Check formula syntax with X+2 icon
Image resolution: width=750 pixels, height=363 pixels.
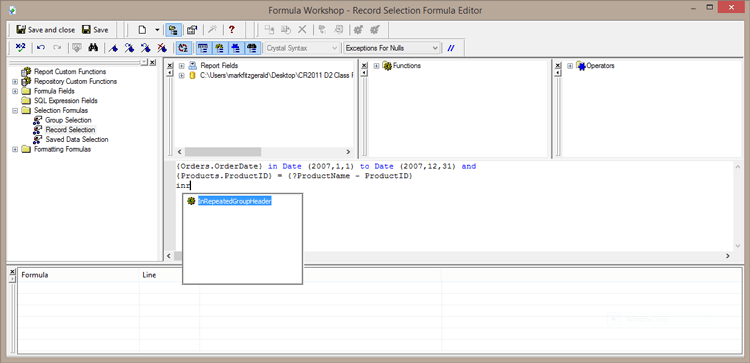point(20,47)
